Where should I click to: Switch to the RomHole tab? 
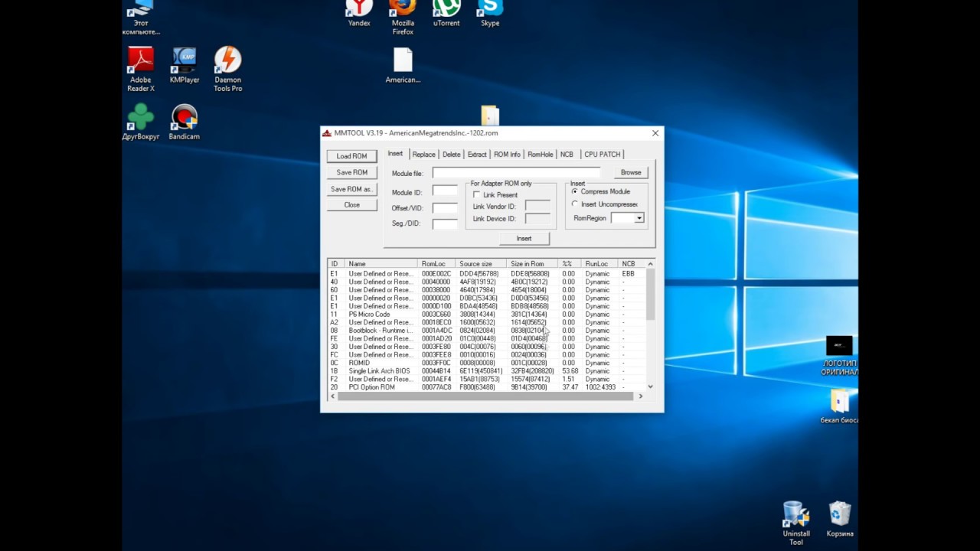541,155
